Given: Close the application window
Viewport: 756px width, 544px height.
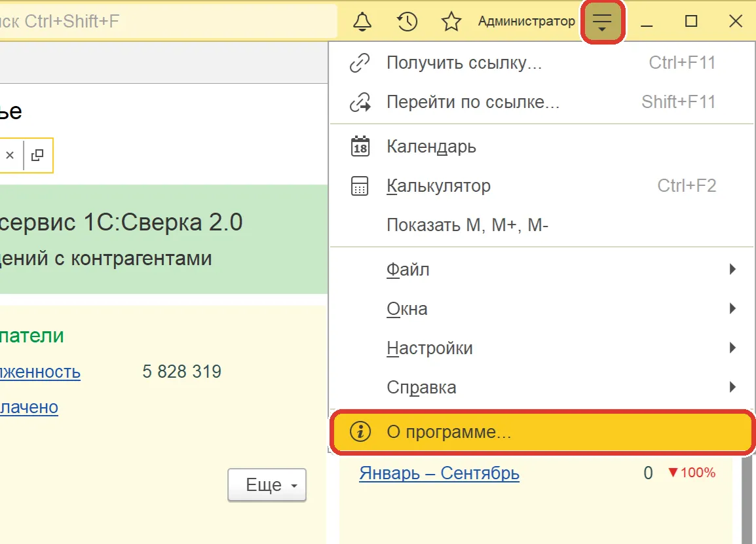Looking at the screenshot, I should (736, 21).
